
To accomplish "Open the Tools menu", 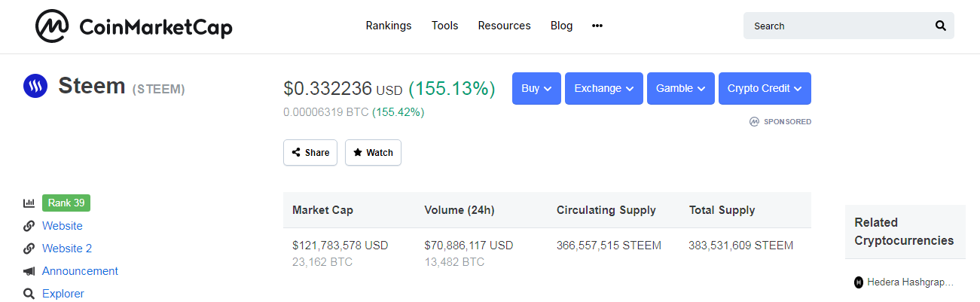I will 444,26.
